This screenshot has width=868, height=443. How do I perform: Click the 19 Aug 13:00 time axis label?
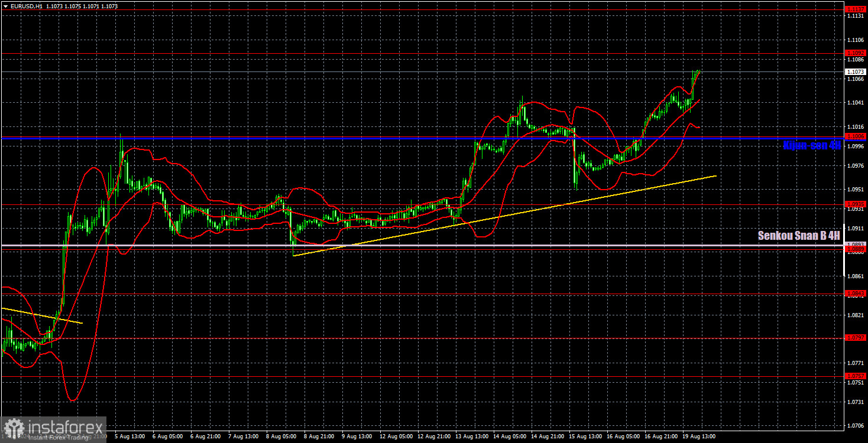pyautogui.click(x=698, y=437)
